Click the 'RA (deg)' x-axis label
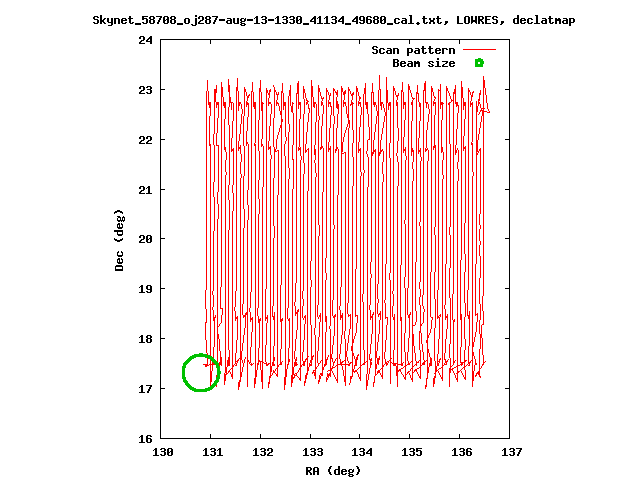This screenshot has height=480, width=640. (x=333, y=471)
